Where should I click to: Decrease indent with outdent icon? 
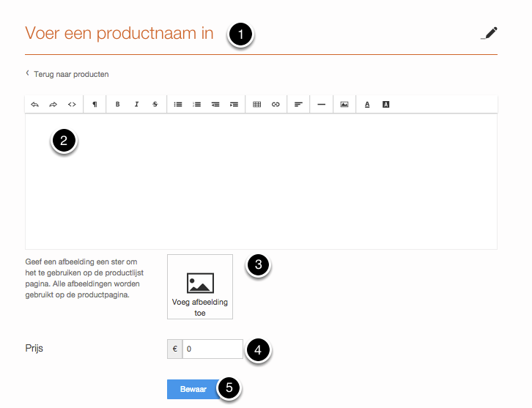[x=215, y=105]
